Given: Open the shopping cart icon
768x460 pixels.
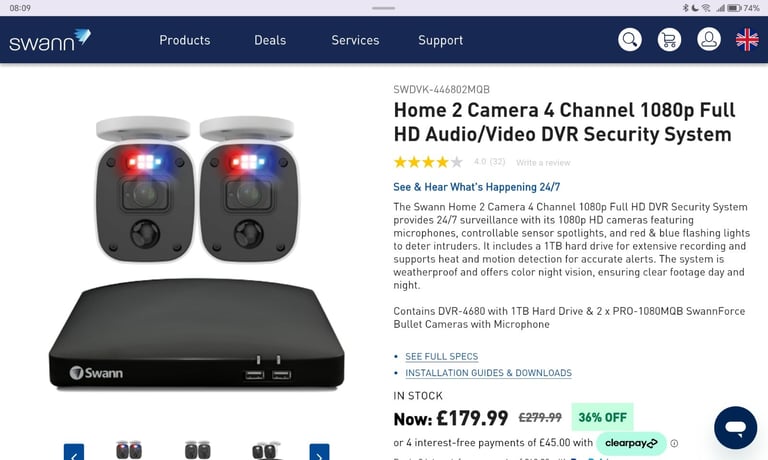Looking at the screenshot, I should pyautogui.click(x=669, y=40).
